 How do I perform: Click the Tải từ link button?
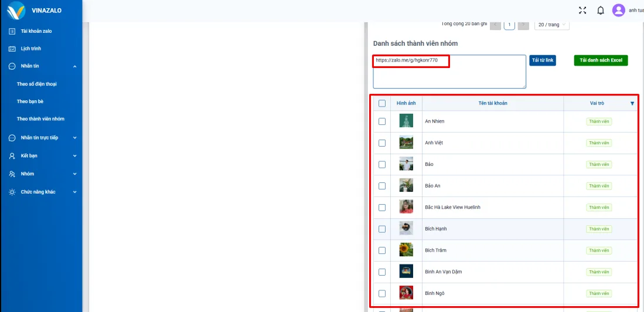(543, 60)
